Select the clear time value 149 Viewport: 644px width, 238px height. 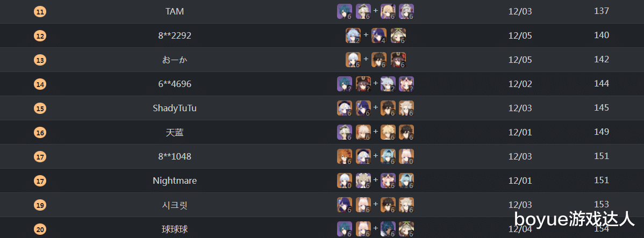[602, 132]
